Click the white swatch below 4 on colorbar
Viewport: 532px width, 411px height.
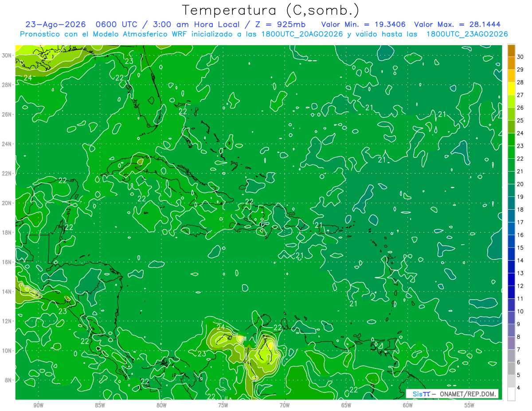coord(511,394)
